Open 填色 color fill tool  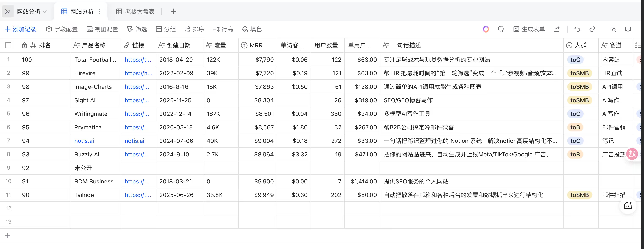[x=252, y=29]
